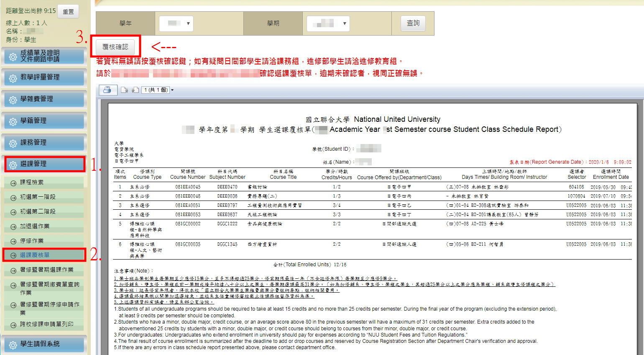Viewport: 644px width, 355px height.
Task: Click the previous page arrow icon
Action: click(x=124, y=90)
